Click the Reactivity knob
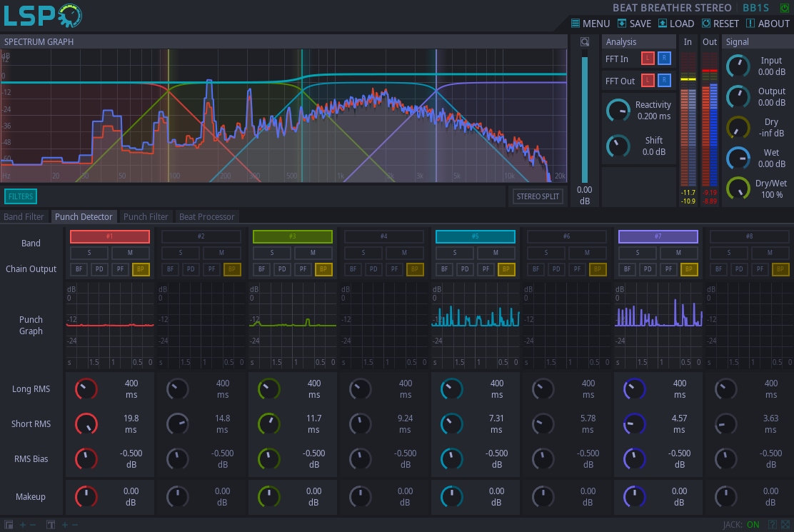Viewport: 794px width, 532px height. tap(618, 111)
